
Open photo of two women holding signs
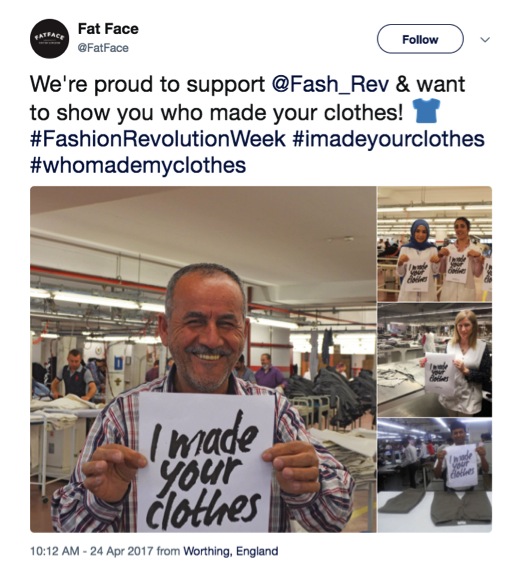(434, 244)
